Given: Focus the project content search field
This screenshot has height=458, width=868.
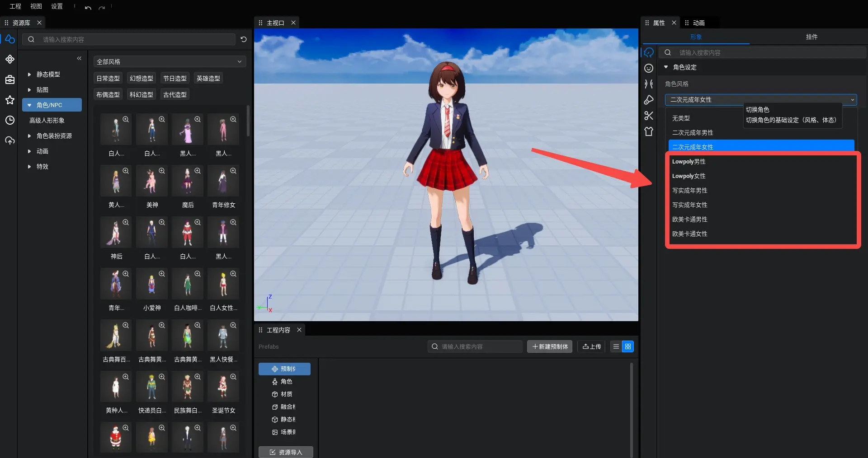Looking at the screenshot, I should 475,346.
